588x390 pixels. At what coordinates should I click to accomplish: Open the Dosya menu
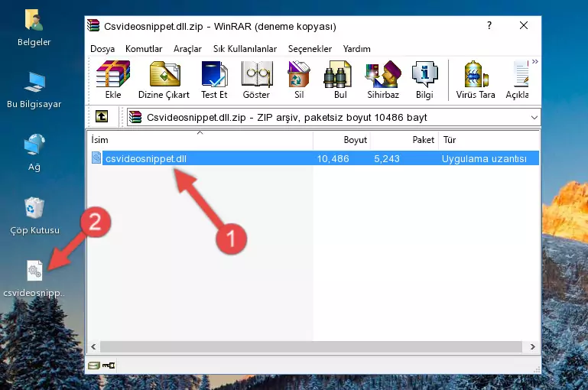coord(102,49)
